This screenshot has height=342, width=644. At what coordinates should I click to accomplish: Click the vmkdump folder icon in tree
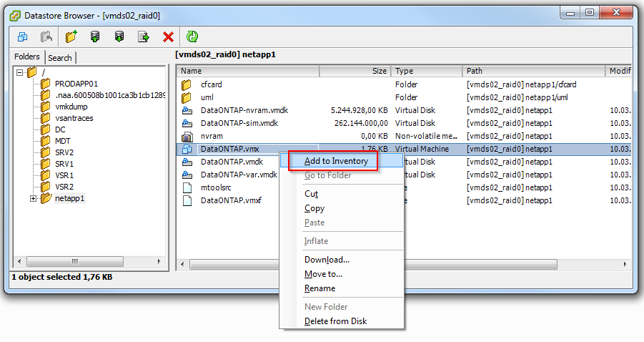pyautogui.click(x=46, y=107)
